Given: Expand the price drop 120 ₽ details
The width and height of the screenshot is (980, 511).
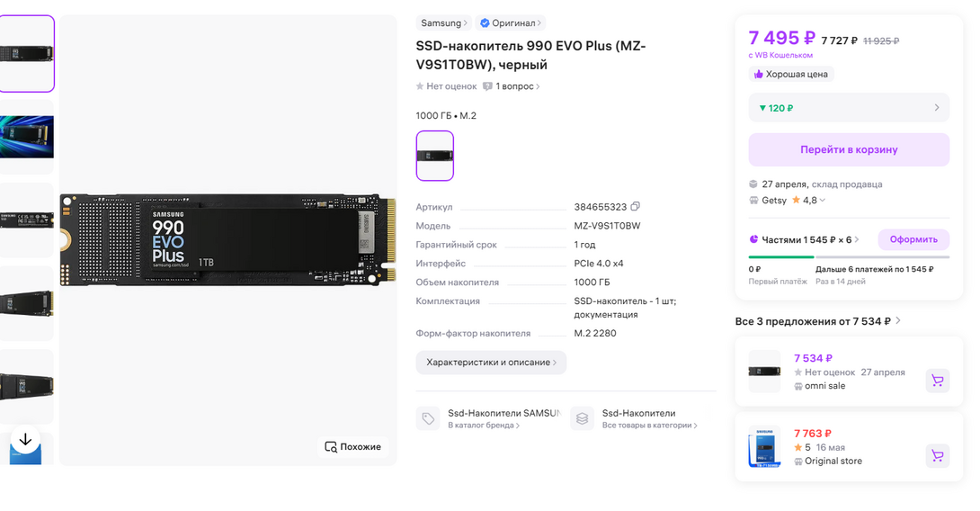Looking at the screenshot, I should [849, 108].
